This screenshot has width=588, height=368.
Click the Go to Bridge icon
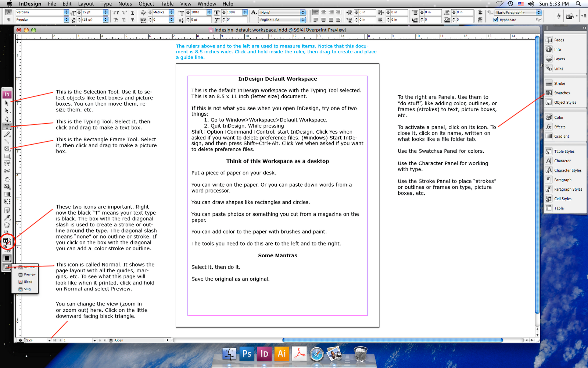[x=570, y=16]
